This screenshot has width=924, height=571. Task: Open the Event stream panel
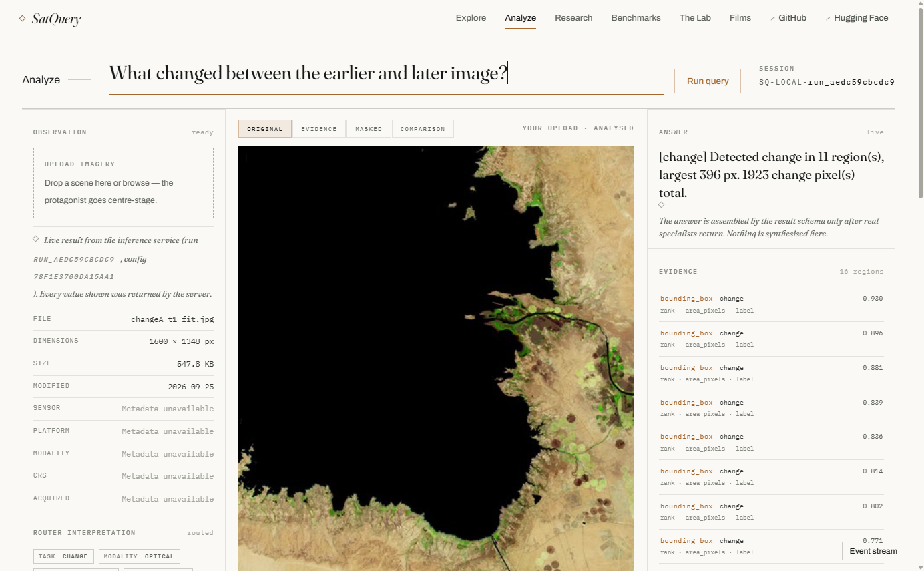point(873,551)
